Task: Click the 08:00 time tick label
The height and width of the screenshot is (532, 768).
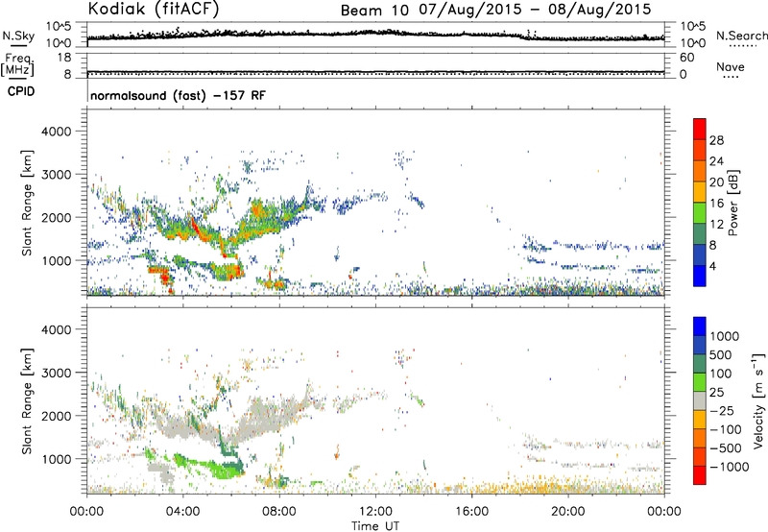Action: (x=279, y=512)
